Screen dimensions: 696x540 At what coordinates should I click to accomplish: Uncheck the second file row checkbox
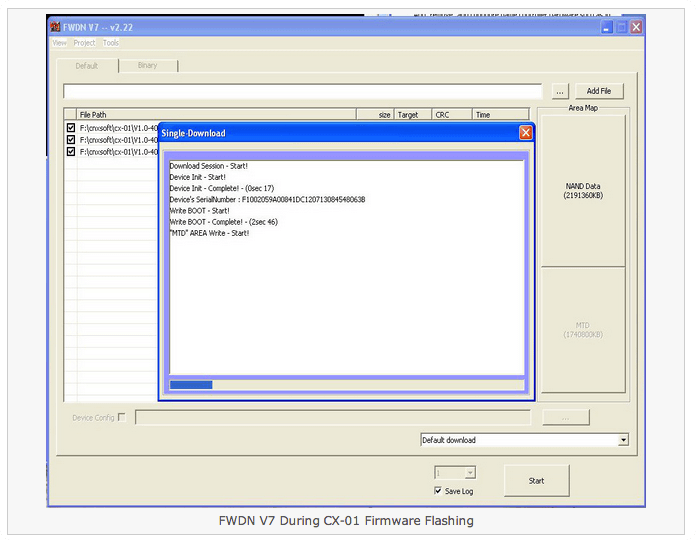[71, 140]
